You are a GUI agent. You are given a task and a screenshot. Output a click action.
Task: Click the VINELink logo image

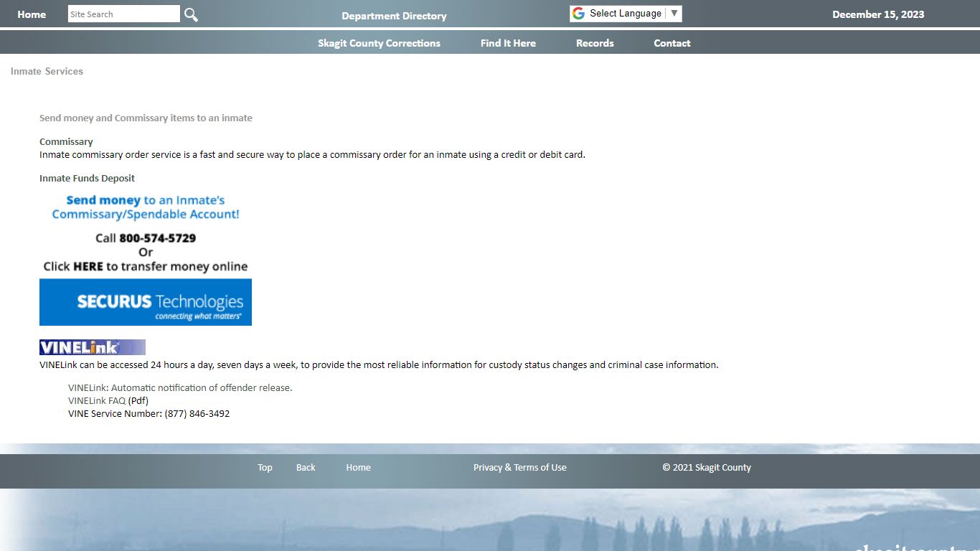pos(93,347)
